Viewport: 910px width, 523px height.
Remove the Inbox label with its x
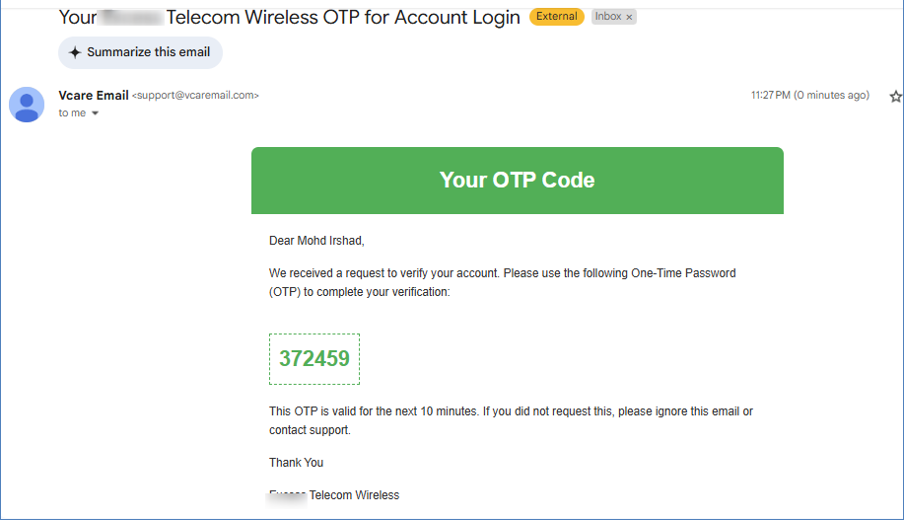(x=629, y=17)
